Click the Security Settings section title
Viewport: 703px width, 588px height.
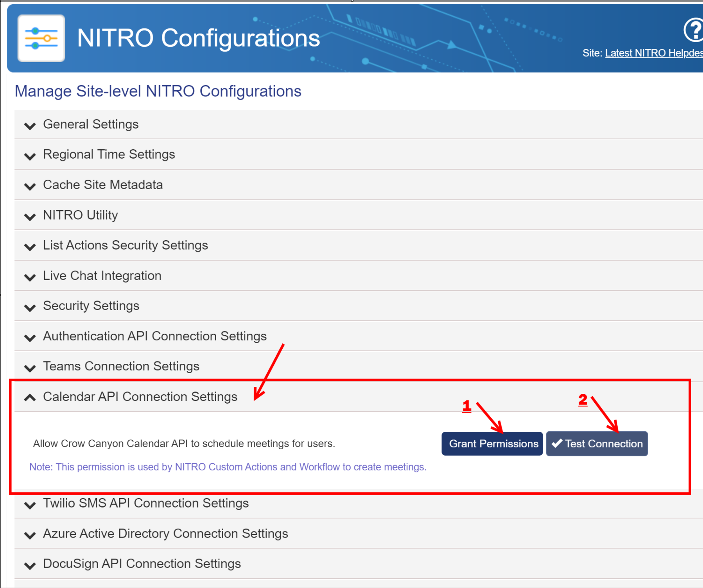91,306
